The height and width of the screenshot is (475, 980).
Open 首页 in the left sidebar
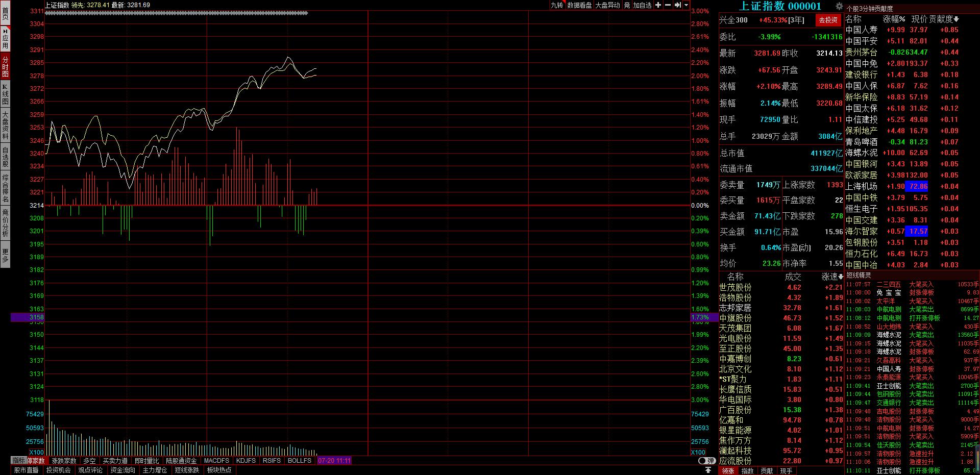point(5,13)
